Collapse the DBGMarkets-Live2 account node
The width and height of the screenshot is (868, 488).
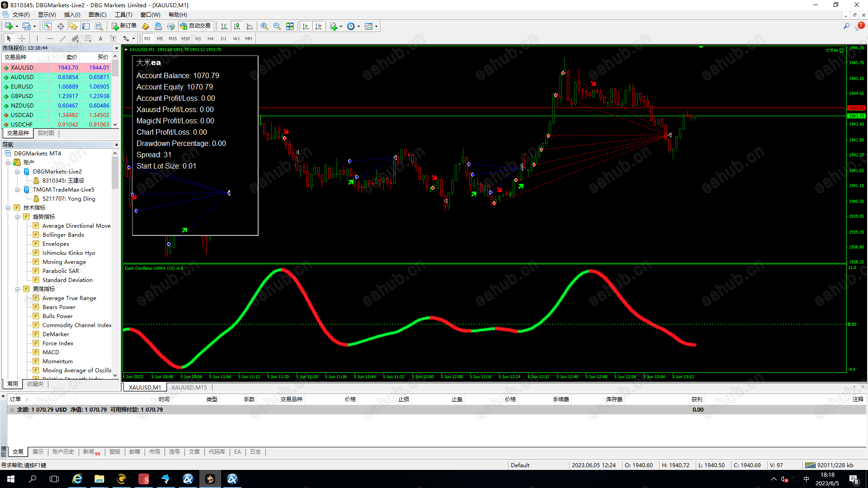tap(17, 172)
